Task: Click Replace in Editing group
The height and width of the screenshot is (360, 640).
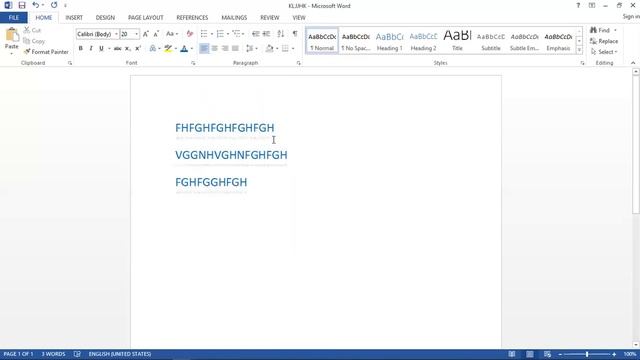Action: tap(604, 41)
